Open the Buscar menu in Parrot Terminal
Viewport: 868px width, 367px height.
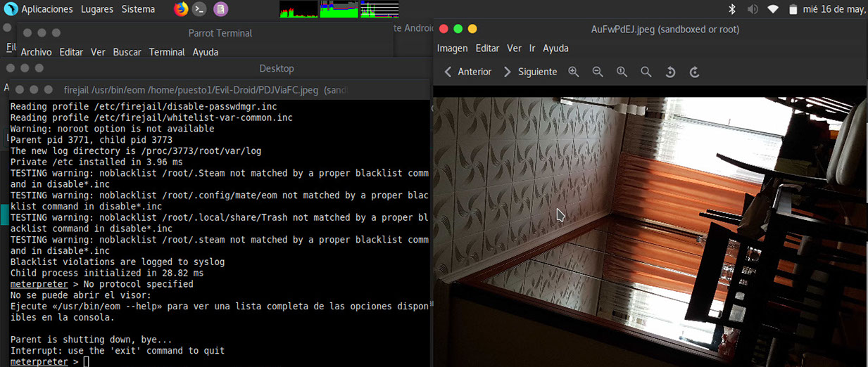click(127, 52)
